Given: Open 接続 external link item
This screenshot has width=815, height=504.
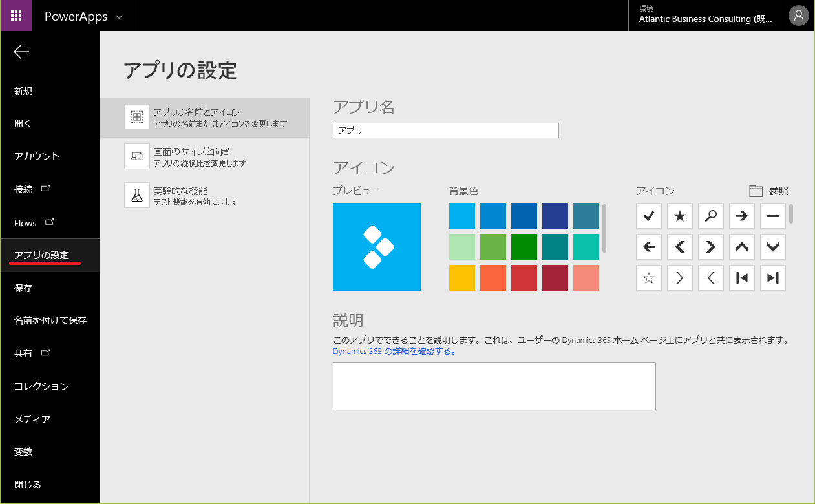Looking at the screenshot, I should tap(32, 189).
